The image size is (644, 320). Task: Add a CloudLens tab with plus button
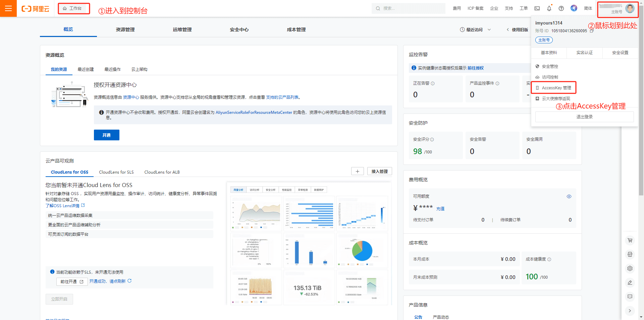point(357,172)
